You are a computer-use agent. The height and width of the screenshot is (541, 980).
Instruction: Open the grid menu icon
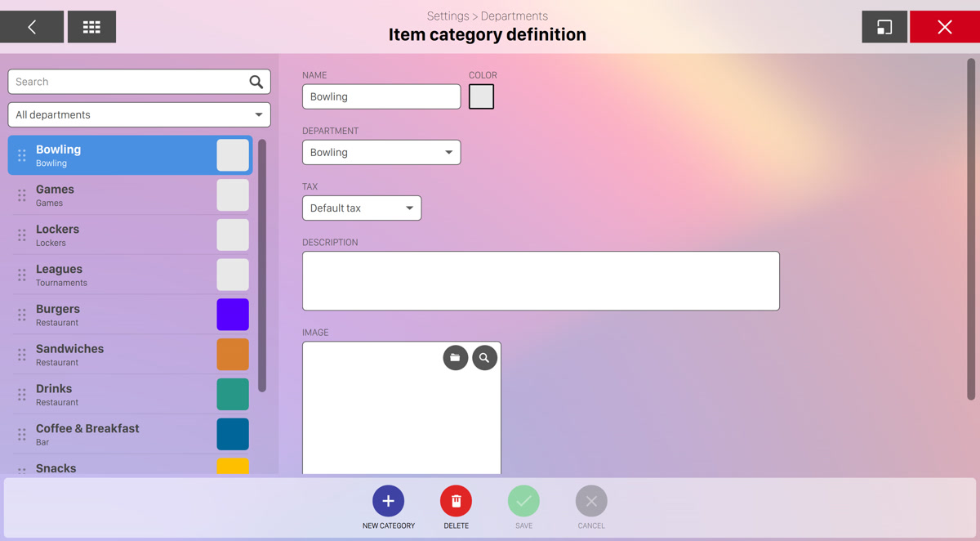tap(91, 27)
